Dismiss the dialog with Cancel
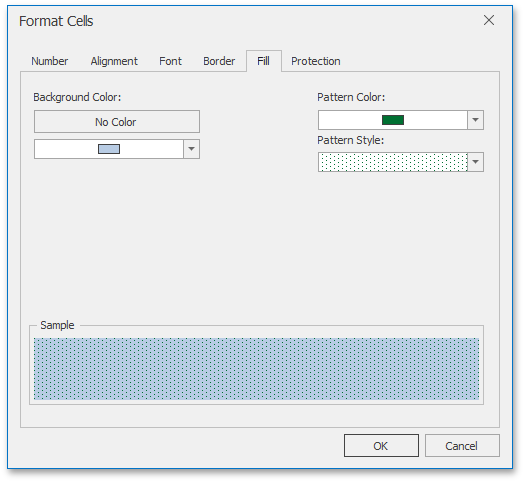Viewport: 526px width, 484px height. tap(462, 446)
